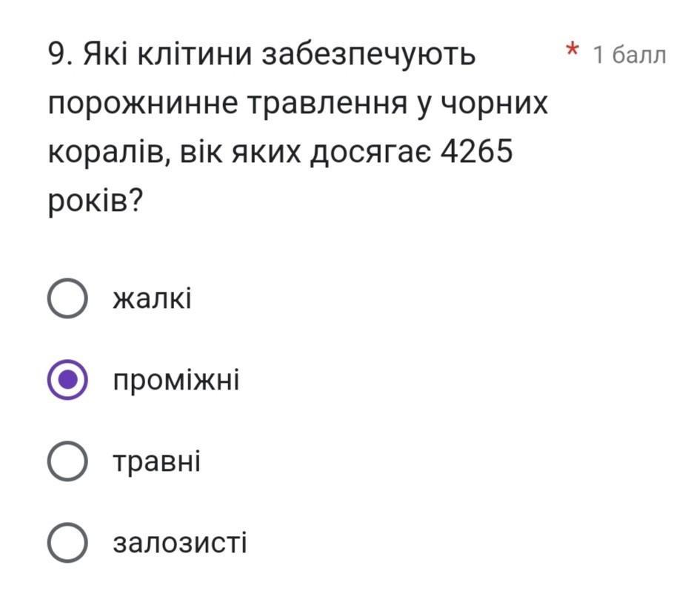Click the question number '9.'
The height and width of the screenshot is (605, 700).
[x=60, y=53]
